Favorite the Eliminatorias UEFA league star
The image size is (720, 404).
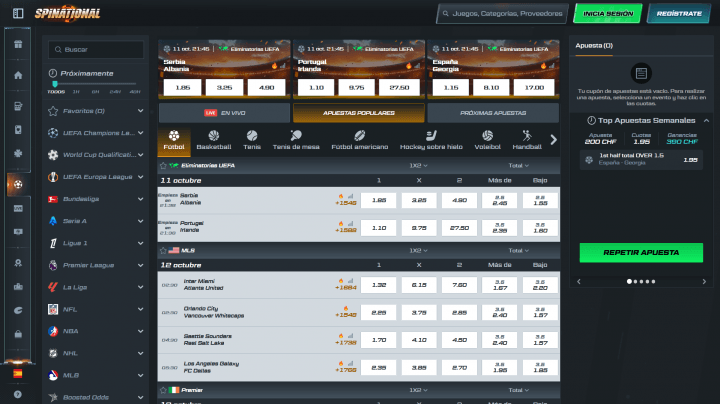point(163,165)
